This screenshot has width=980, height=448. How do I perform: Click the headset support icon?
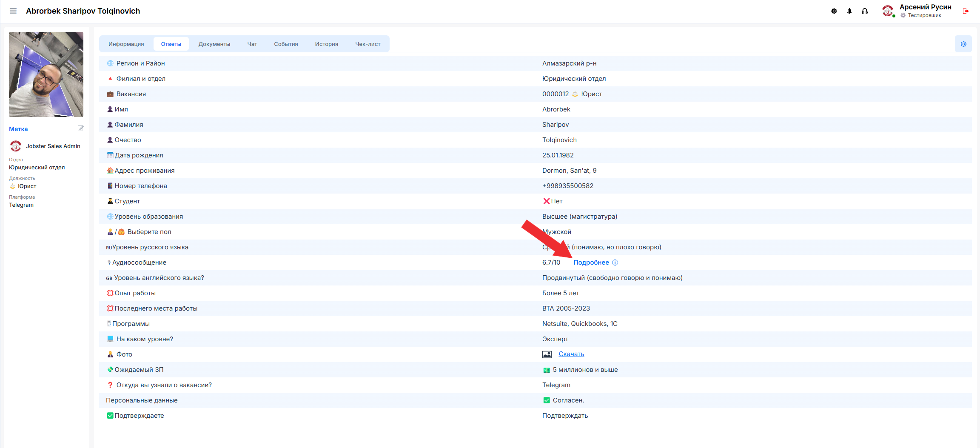(x=865, y=11)
